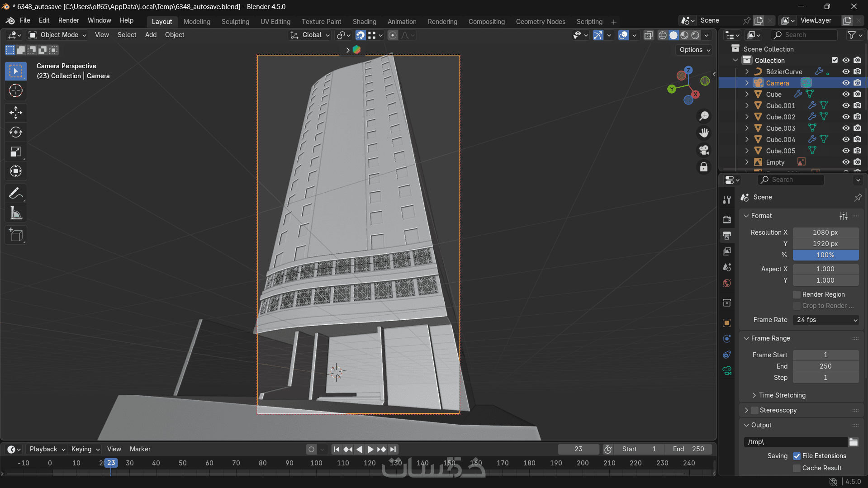Open the Object Mode dropdown
Image resolution: width=868 pixels, height=488 pixels.
(57, 35)
